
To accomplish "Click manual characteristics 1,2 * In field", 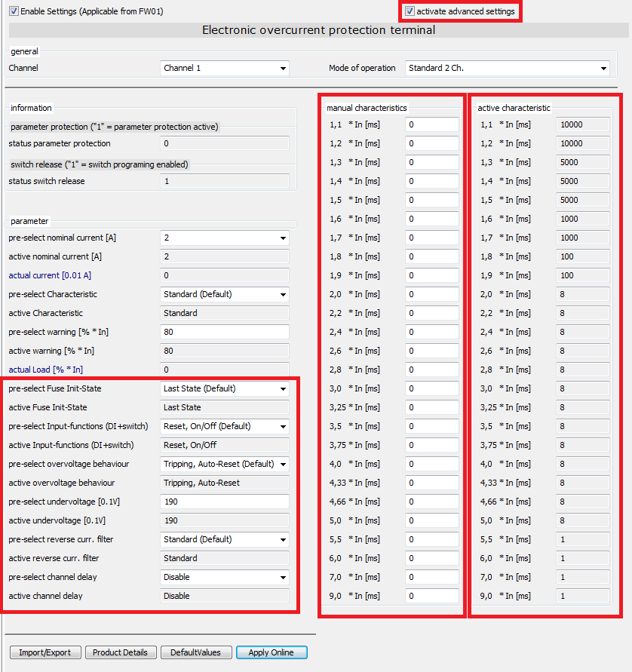I will 432,143.
